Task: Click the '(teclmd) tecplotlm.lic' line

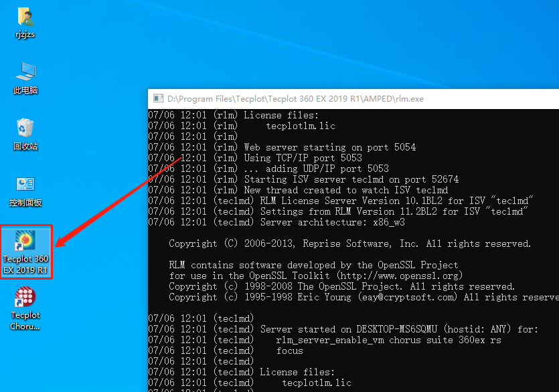Action: 250,383
